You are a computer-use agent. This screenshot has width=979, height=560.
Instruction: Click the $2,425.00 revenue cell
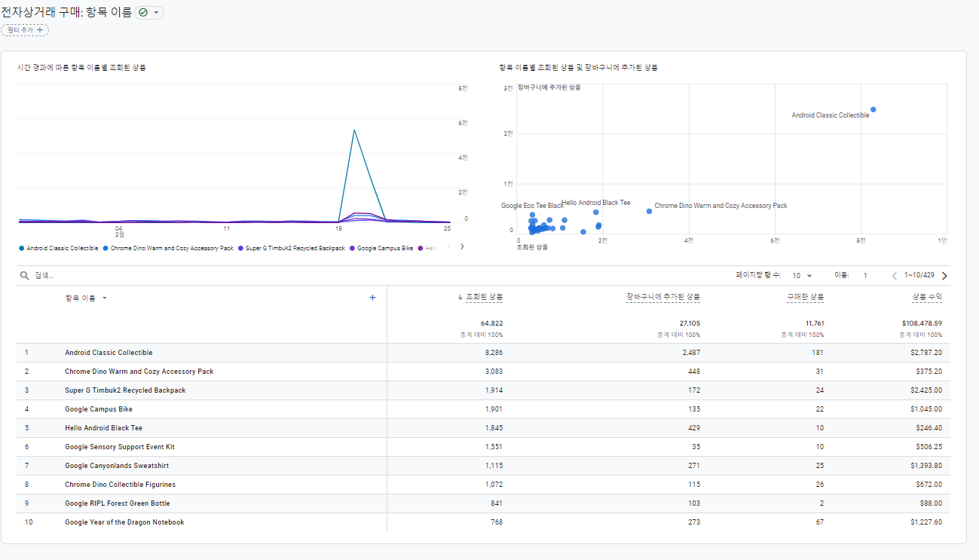926,390
